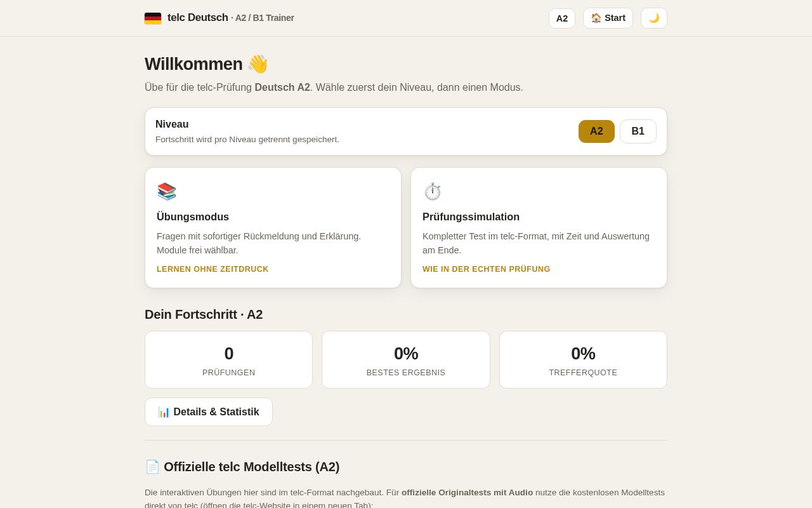The image size is (812, 508).
Task: Select the A2 level toggle in the Niveau card
Action: coord(596,131)
